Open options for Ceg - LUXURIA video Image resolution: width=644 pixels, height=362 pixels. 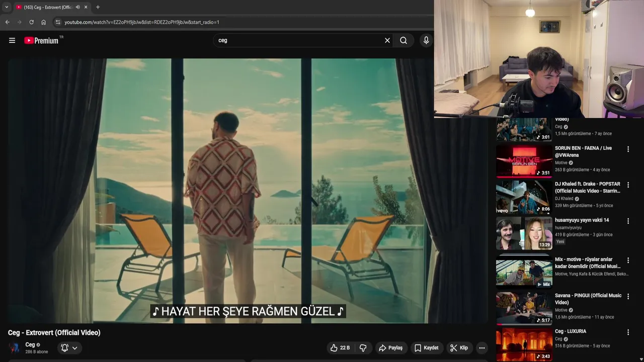(x=628, y=332)
